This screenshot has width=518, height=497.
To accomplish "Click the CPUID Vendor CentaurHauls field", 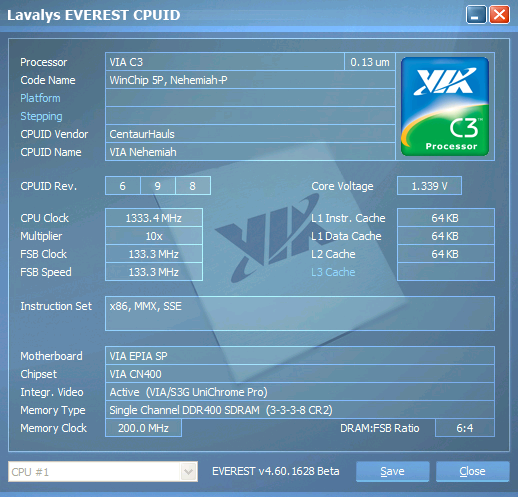I will coord(250,134).
